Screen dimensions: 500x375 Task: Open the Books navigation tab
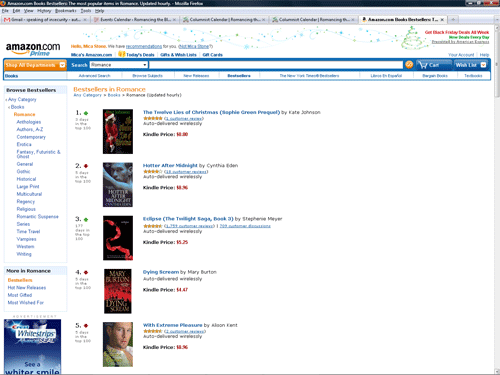11,76
